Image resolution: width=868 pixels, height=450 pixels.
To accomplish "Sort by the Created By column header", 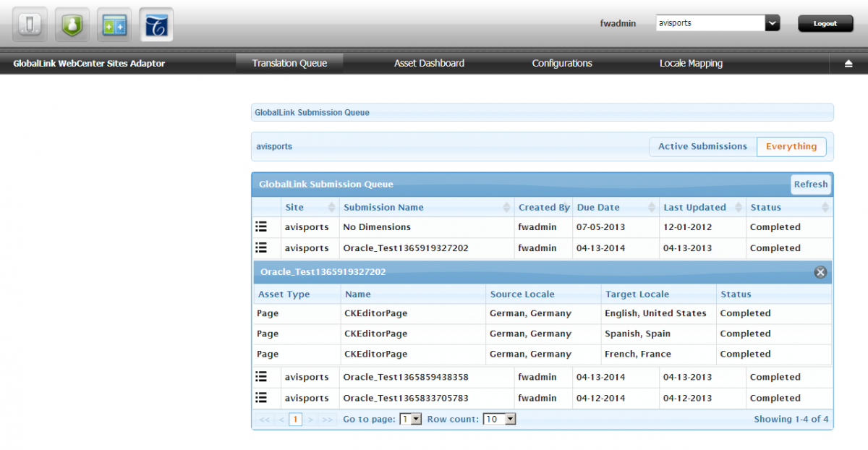I will [544, 208].
